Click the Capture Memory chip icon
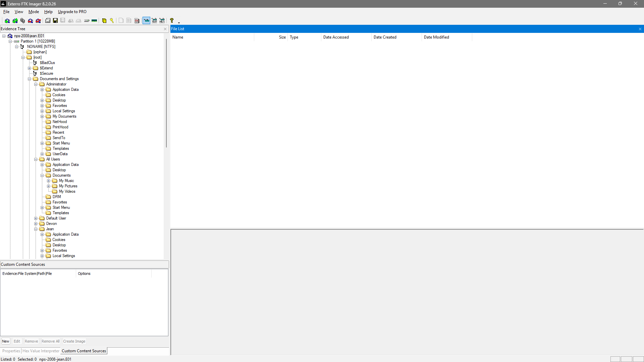The width and height of the screenshot is (644, 362). pyautogui.click(x=94, y=21)
